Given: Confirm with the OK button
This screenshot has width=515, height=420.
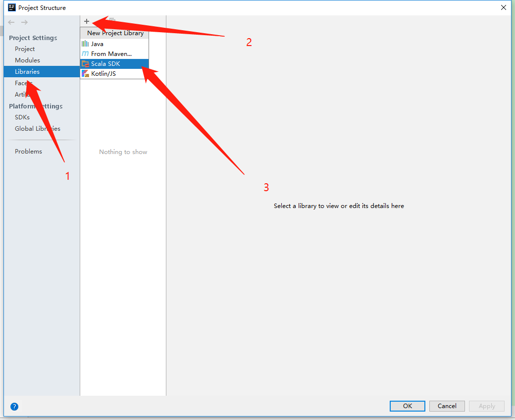Looking at the screenshot, I should [407, 406].
